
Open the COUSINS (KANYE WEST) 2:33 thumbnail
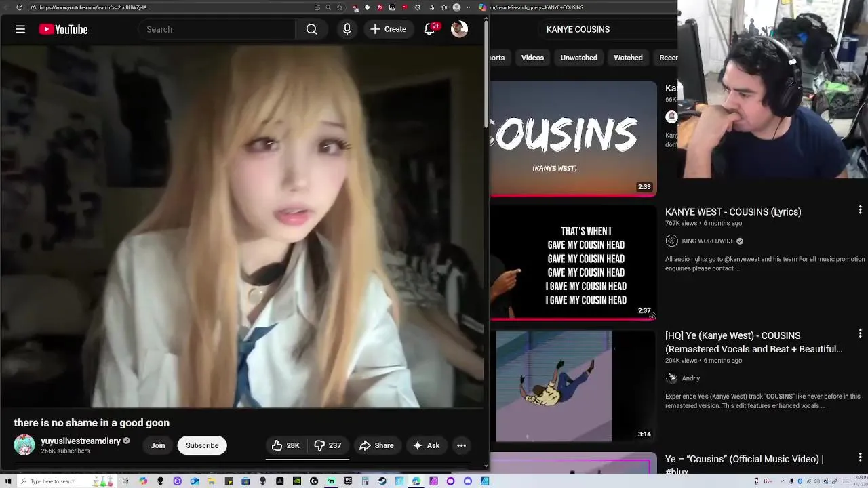pos(574,139)
